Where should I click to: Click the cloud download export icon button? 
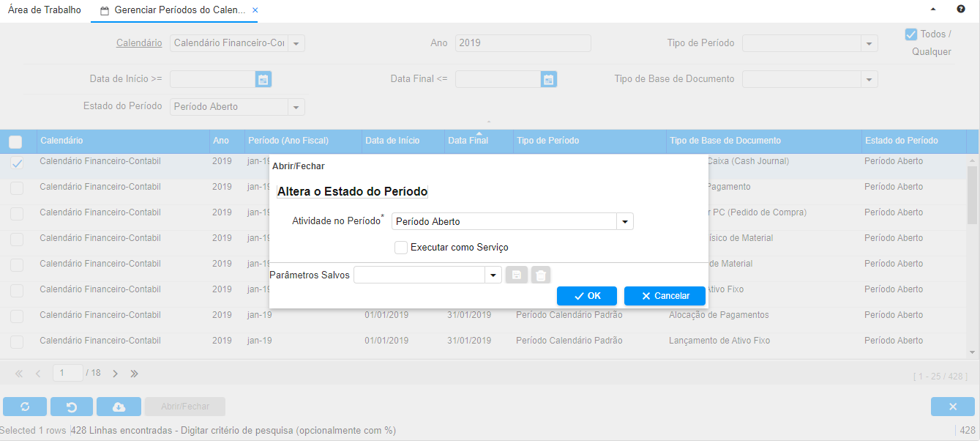click(x=118, y=407)
